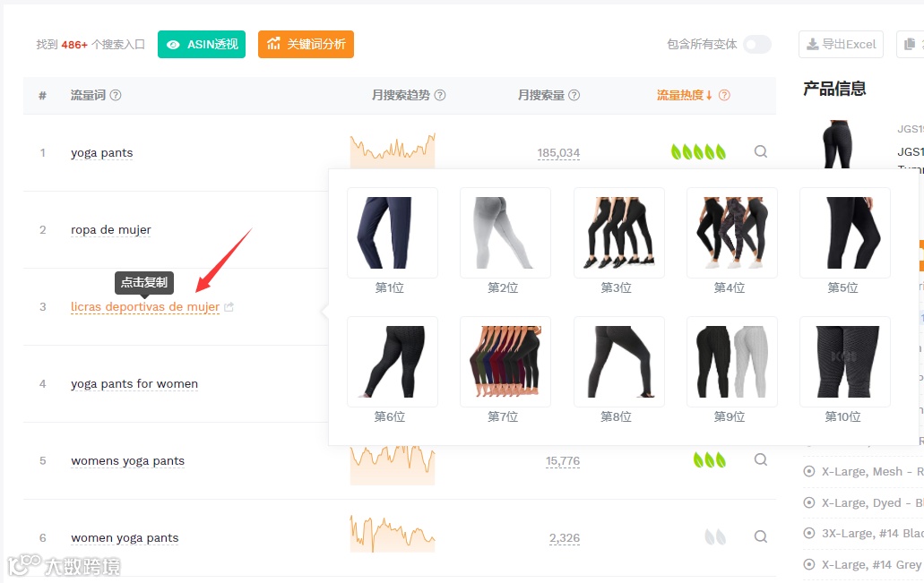Image resolution: width=924 pixels, height=583 pixels.
Task: Click the search icon in womens yoga pants row
Action: tap(761, 460)
